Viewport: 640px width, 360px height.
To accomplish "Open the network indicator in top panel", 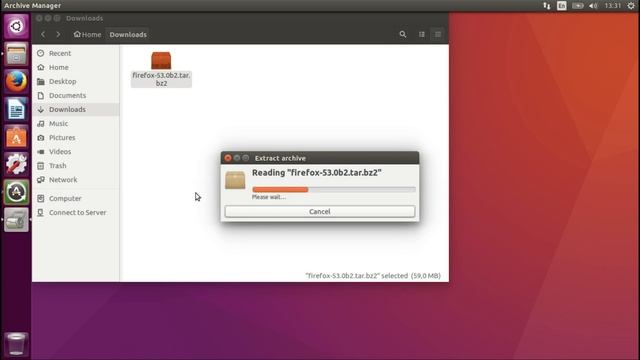I will [x=547, y=5].
